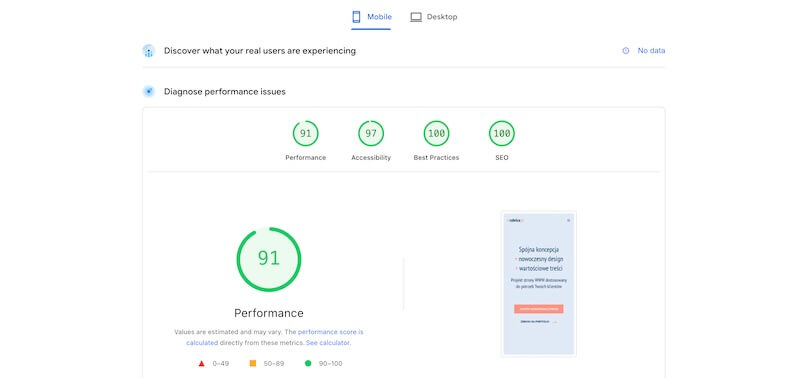Click the green circle 90–100 legend icon
This screenshot has width=800, height=378.
pos(308,364)
